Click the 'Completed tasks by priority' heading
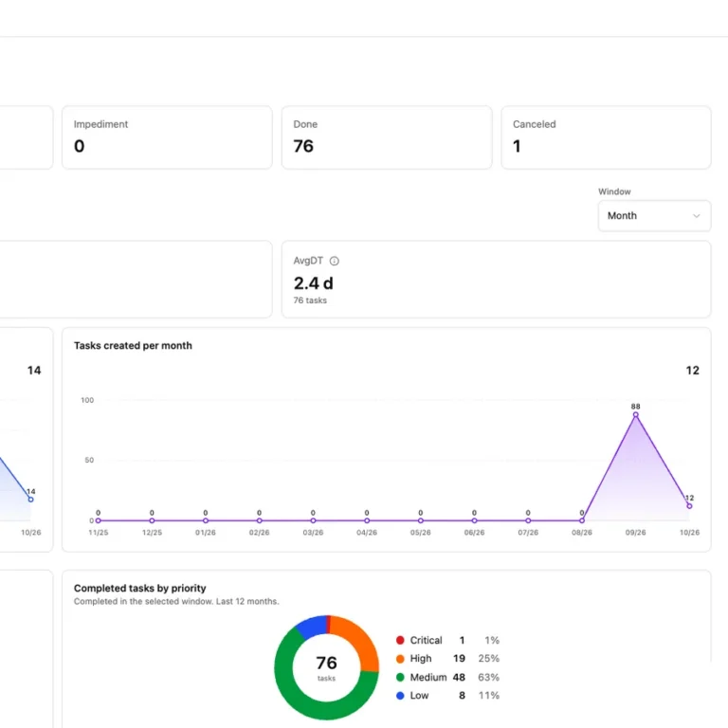This screenshot has height=728, width=728. pyautogui.click(x=139, y=589)
